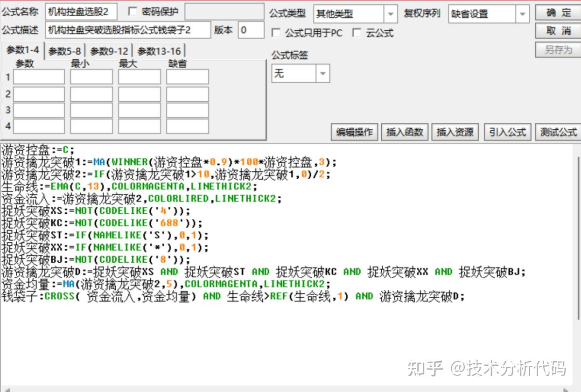
Task: Click the row 1 最小 field
Action: pyautogui.click(x=91, y=77)
